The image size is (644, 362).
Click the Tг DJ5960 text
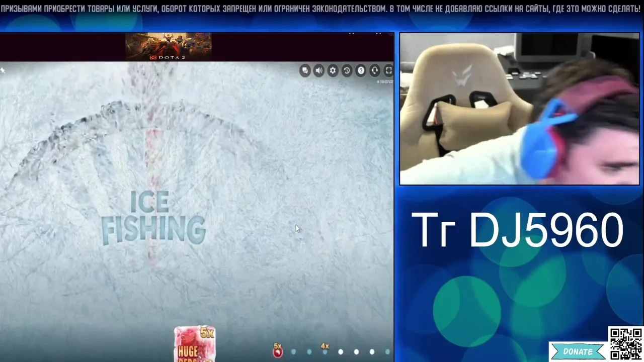click(517, 230)
